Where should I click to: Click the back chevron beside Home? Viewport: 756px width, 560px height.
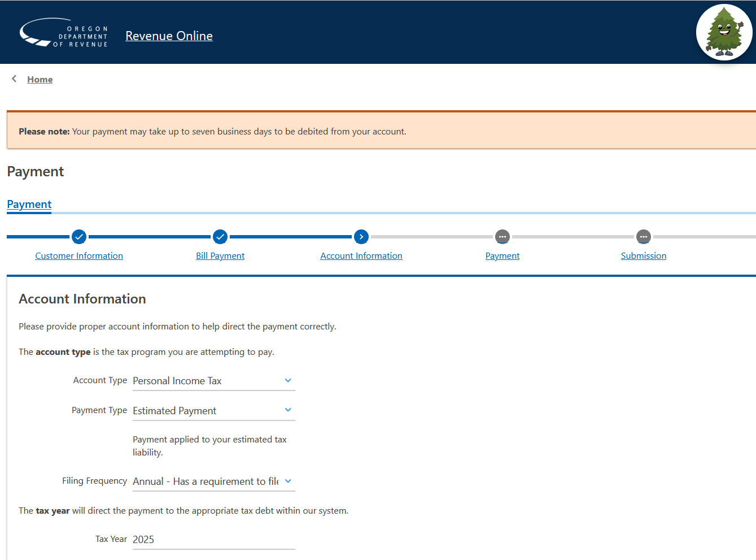click(14, 79)
